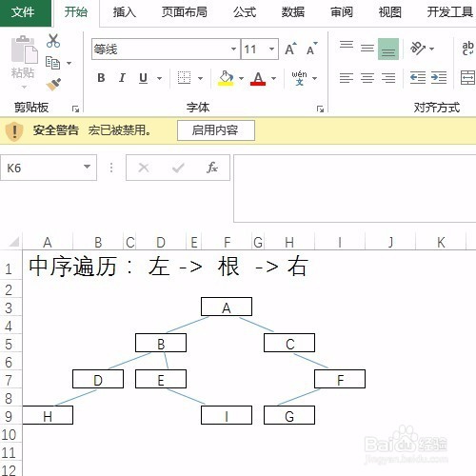Switch to the 开始 tab
Image resolution: width=476 pixels, height=476 pixels.
(x=76, y=12)
